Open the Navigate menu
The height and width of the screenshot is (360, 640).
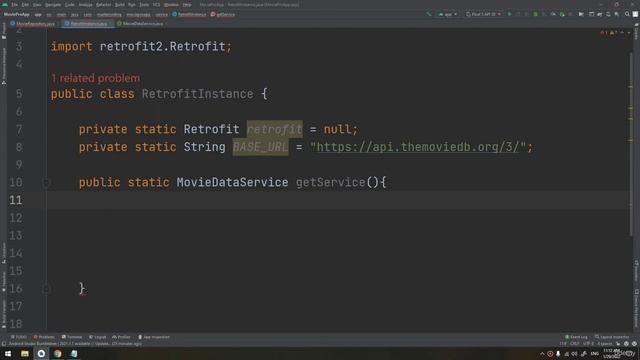pyautogui.click(x=53, y=4)
